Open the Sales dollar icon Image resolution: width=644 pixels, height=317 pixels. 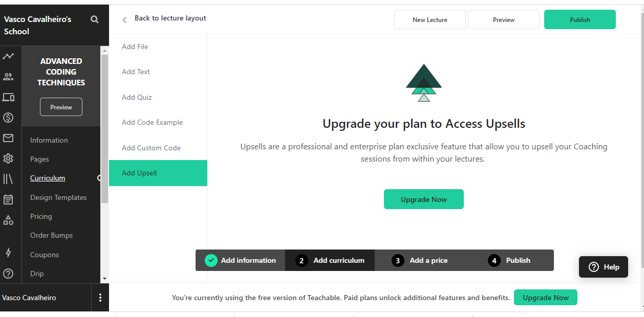click(8, 118)
